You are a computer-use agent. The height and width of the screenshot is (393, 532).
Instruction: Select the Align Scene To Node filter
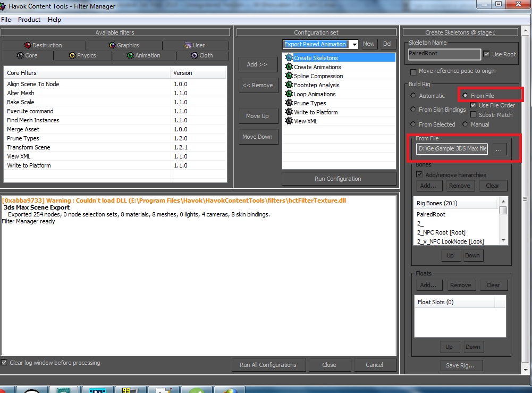pos(115,84)
